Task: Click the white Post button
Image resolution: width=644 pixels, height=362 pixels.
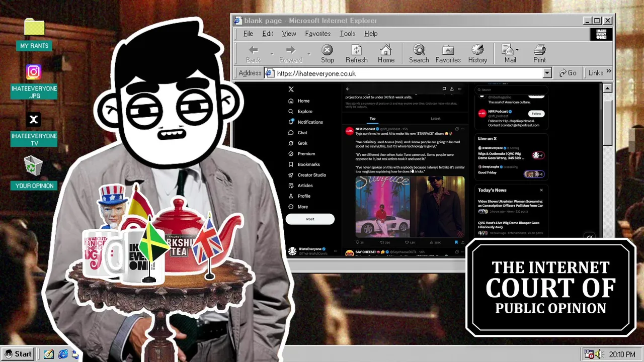Action: [x=310, y=219]
